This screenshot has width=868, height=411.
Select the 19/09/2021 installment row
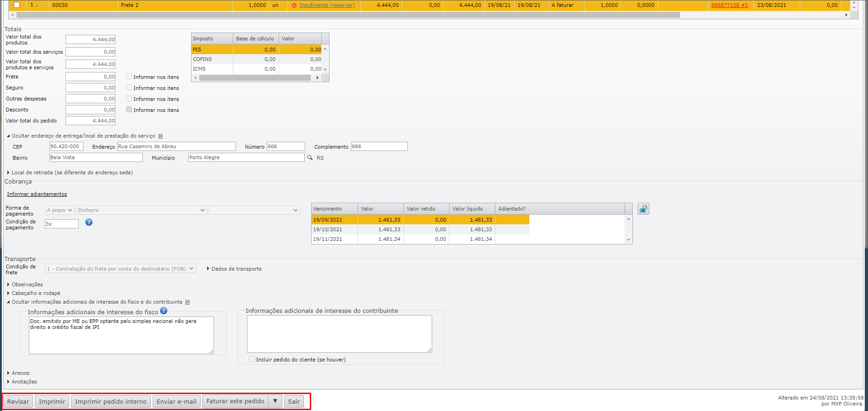point(420,220)
